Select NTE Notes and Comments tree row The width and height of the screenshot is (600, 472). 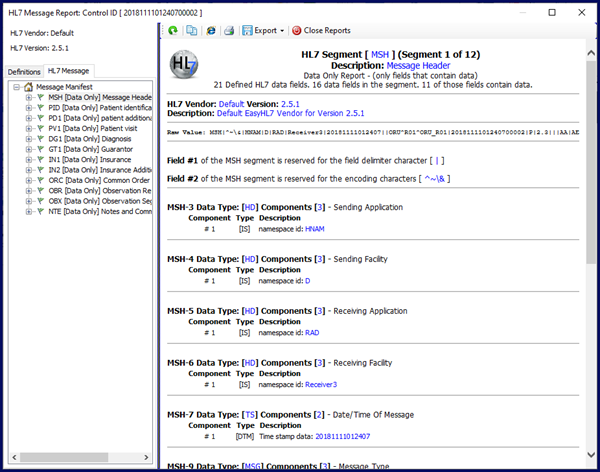99,211
